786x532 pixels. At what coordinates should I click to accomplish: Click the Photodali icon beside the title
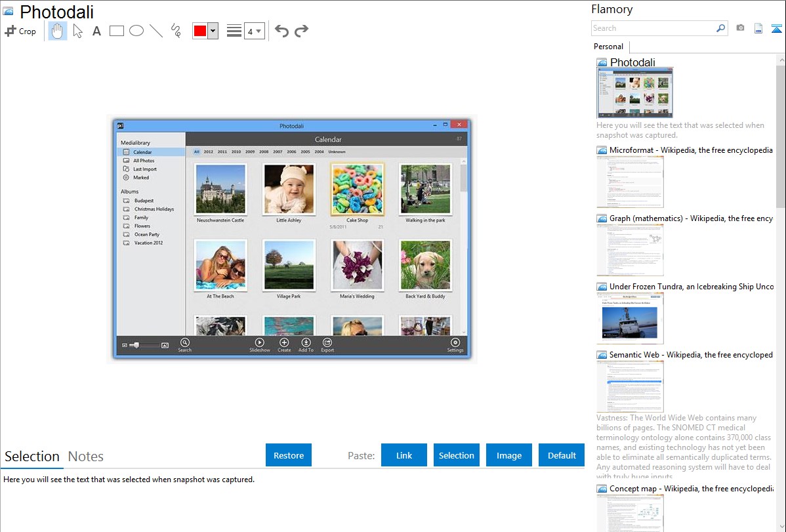[x=8, y=10]
